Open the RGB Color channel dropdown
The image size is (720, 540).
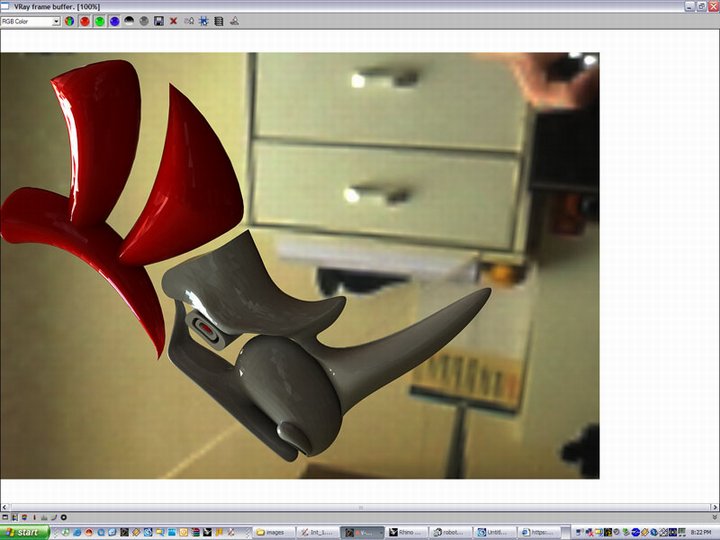pyautogui.click(x=31, y=20)
